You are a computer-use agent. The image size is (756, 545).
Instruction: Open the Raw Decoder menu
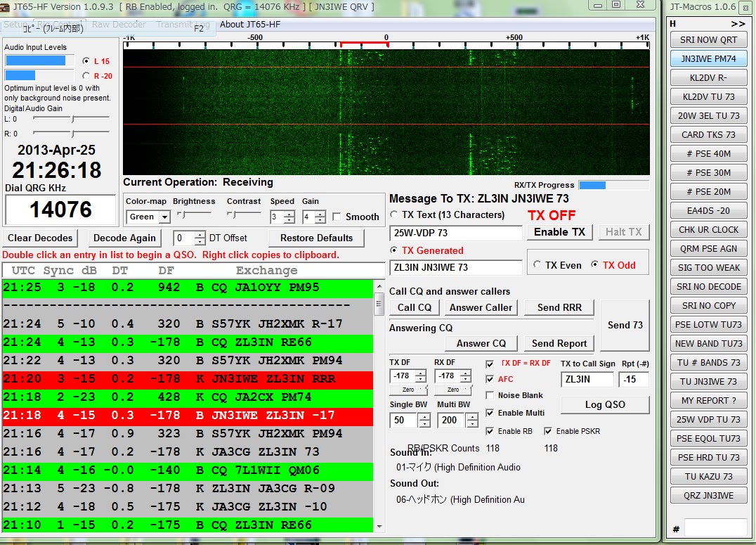click(x=119, y=24)
